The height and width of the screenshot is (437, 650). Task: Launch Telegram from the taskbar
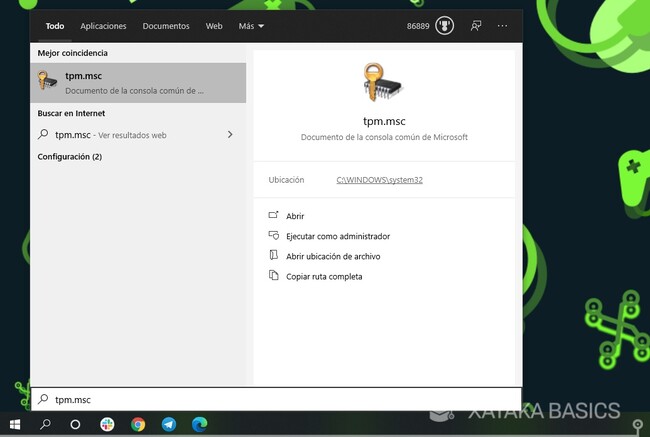[x=167, y=424]
